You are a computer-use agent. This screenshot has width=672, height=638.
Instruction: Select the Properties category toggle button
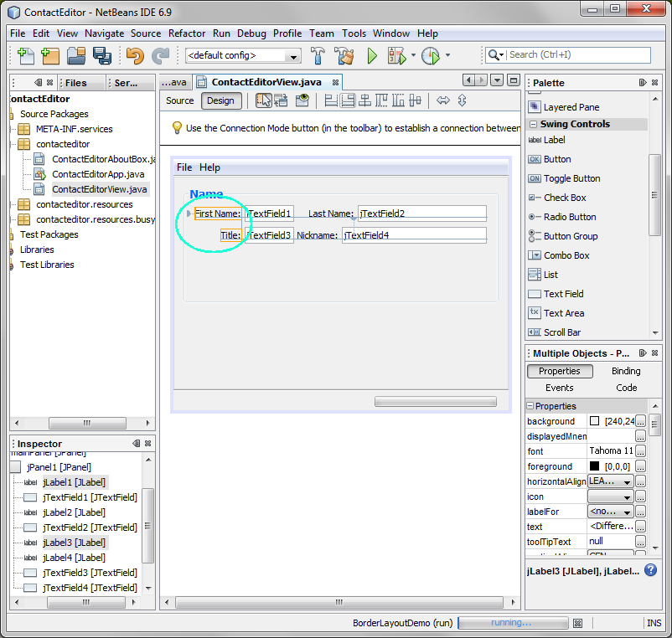(x=560, y=371)
